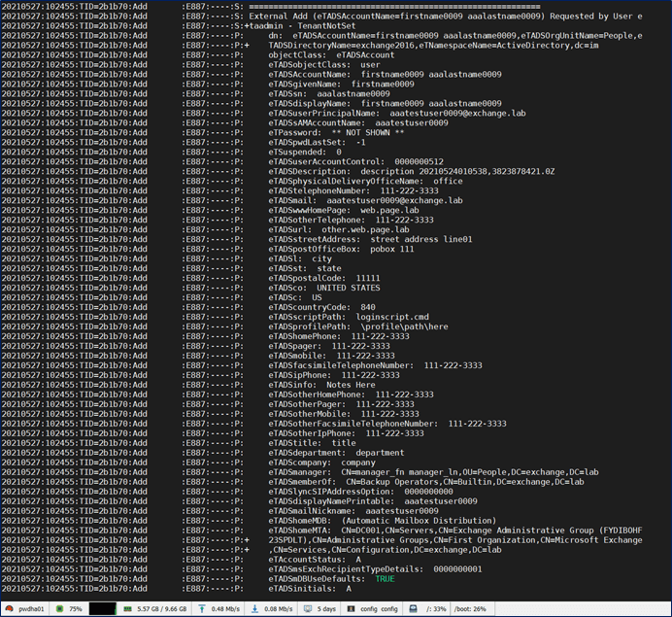Click the black redacted block in status bar

[x=104, y=608]
